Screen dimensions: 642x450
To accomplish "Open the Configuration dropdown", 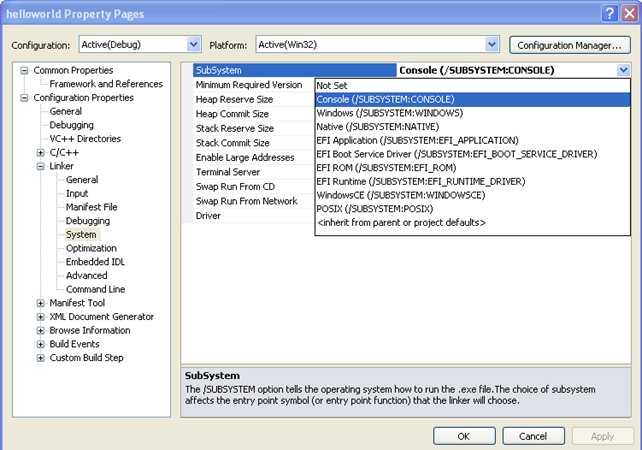I will pyautogui.click(x=193, y=45).
